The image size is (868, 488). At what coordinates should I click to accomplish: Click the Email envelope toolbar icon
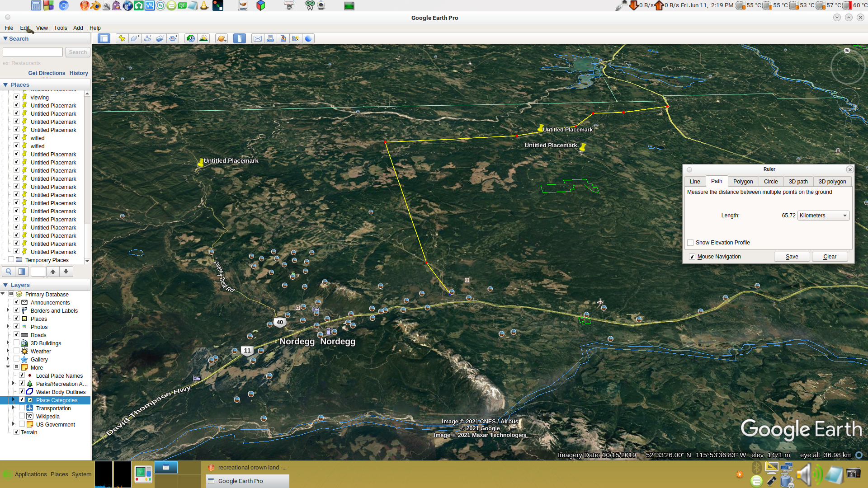258,38
